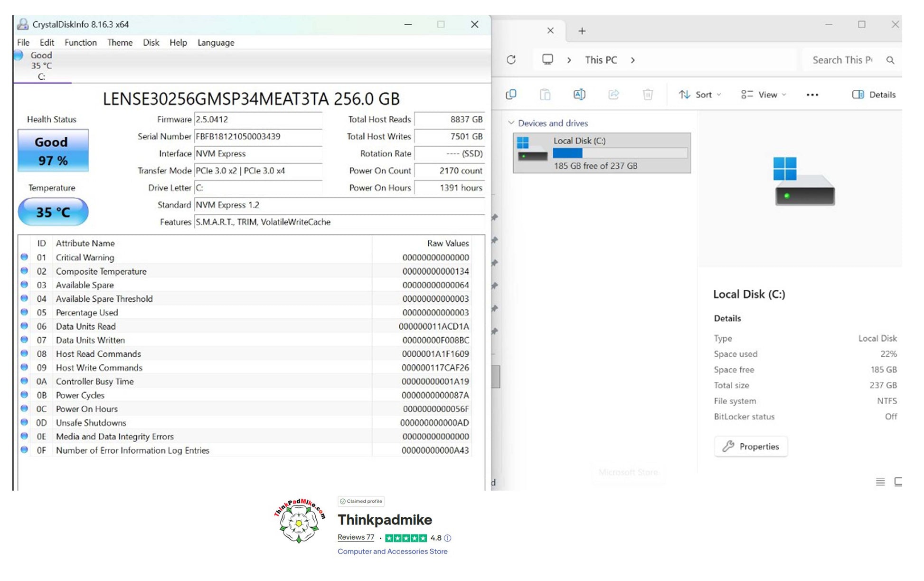This screenshot has height=581, width=924.
Task: Switch to details list view icon
Action: 880,482
